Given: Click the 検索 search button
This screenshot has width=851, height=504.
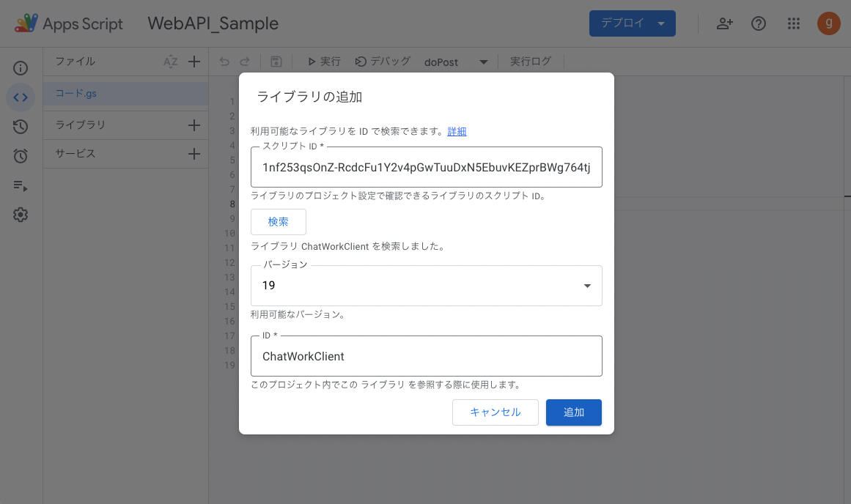Looking at the screenshot, I should tap(278, 221).
